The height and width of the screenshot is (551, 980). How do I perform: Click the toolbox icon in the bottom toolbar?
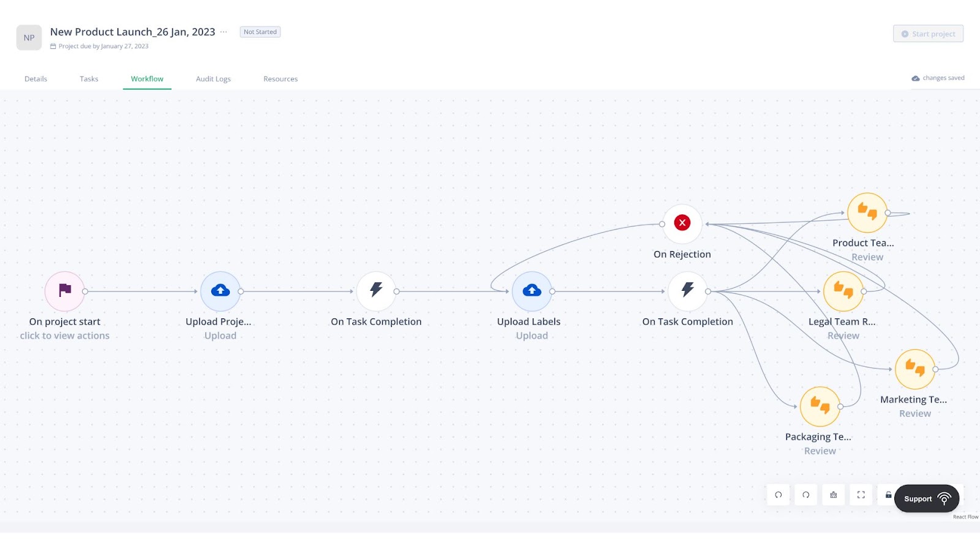[x=833, y=495]
